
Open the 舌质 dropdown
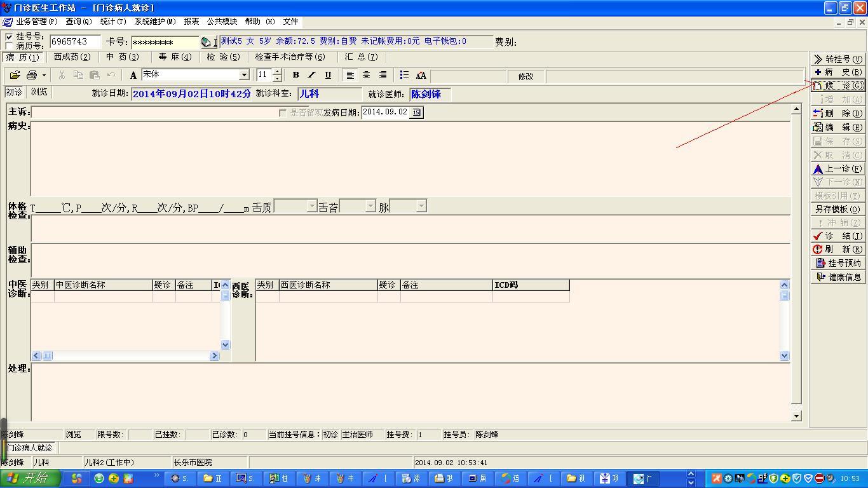pyautogui.click(x=311, y=206)
